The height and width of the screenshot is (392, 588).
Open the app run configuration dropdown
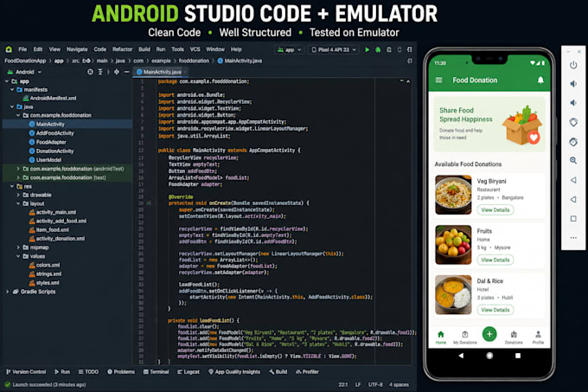pos(290,49)
